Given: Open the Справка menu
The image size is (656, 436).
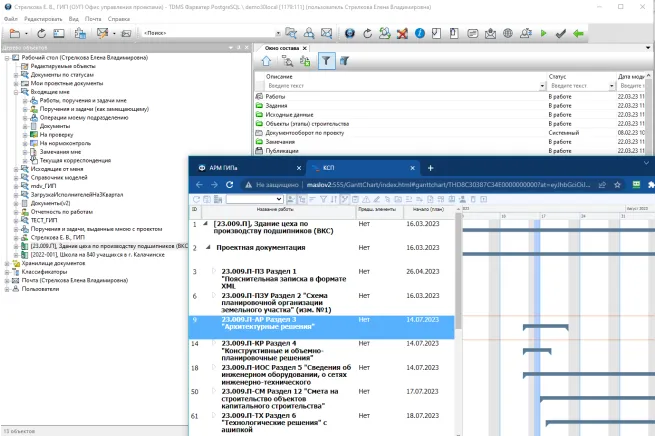Looking at the screenshot, I should pos(118,19).
